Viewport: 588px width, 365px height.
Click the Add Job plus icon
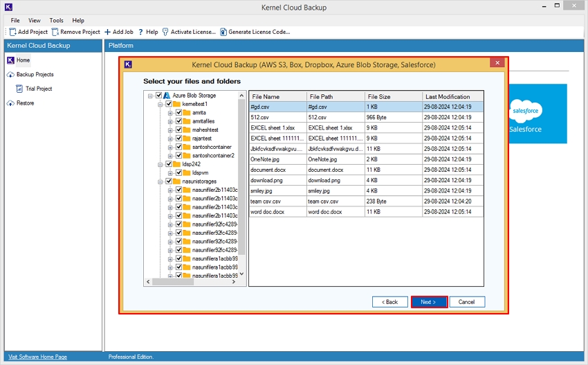(108, 32)
